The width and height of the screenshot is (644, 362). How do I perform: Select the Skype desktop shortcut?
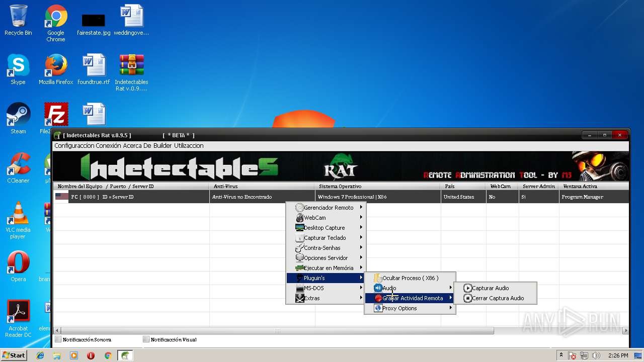pyautogui.click(x=18, y=69)
